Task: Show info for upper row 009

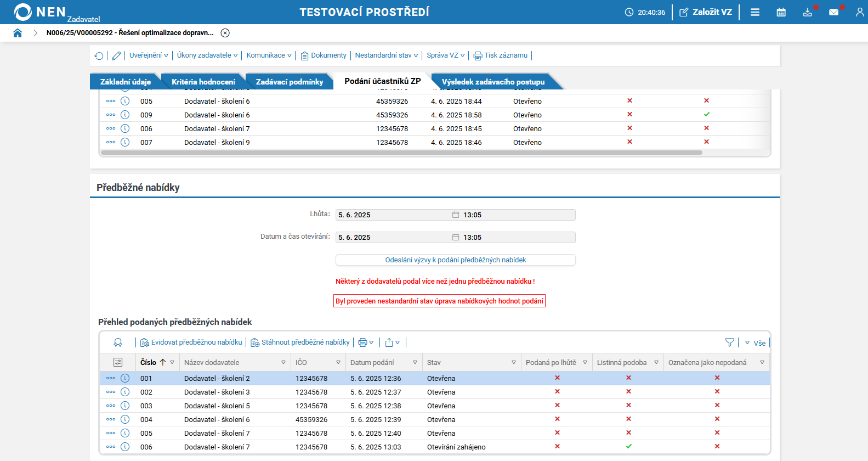Action: point(125,115)
